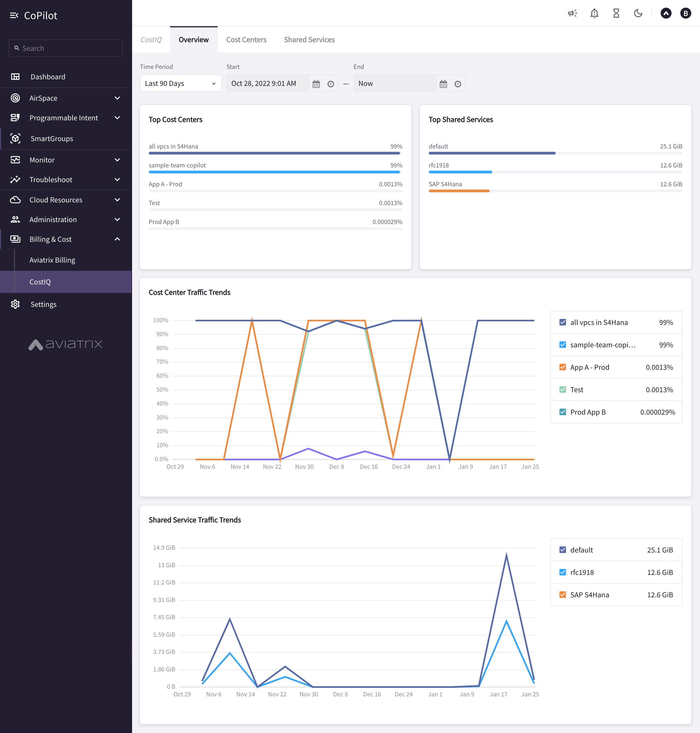Open the Start date calendar picker

(x=316, y=84)
